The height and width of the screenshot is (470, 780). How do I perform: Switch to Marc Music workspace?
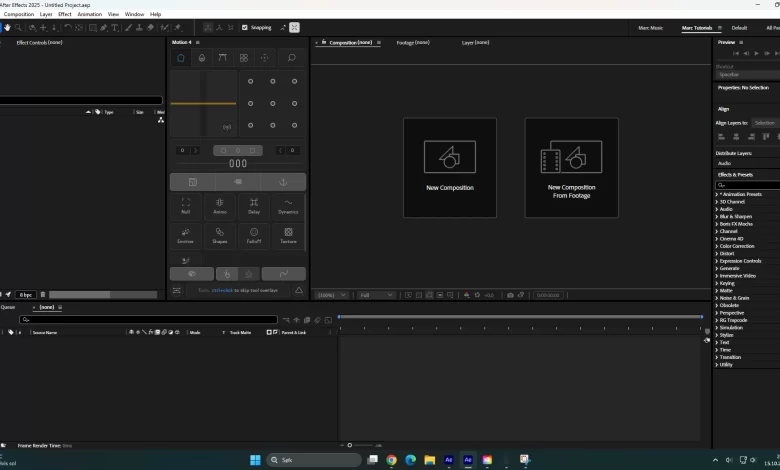(651, 28)
